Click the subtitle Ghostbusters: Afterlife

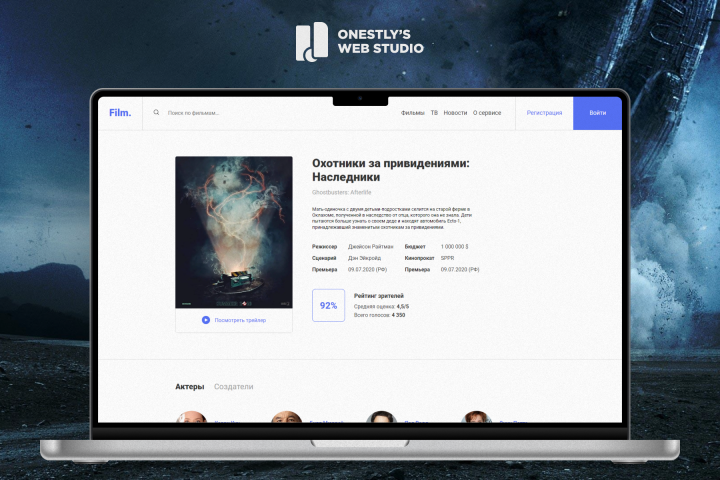342,192
